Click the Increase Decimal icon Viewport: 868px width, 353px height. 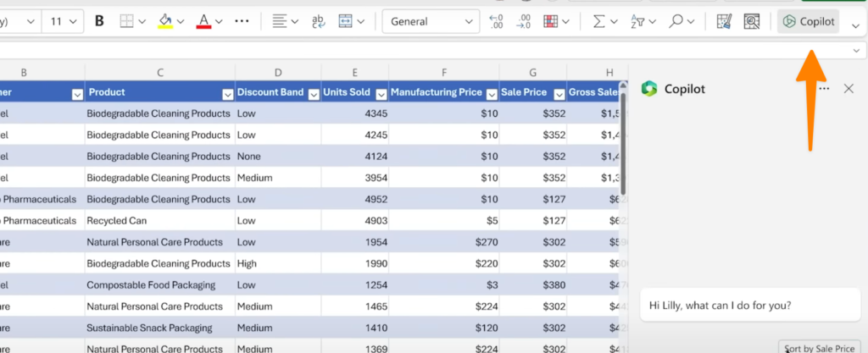pyautogui.click(x=497, y=21)
